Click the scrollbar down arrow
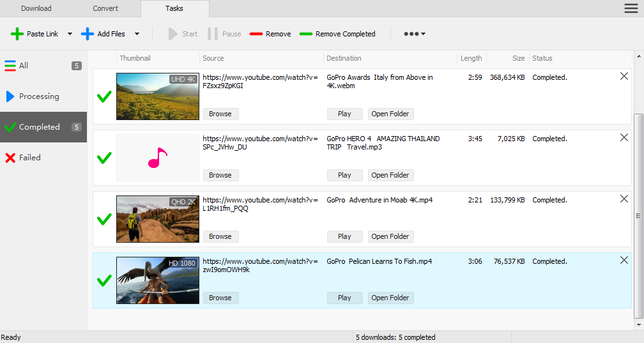Viewport: 644px width, 343px height. click(638, 324)
